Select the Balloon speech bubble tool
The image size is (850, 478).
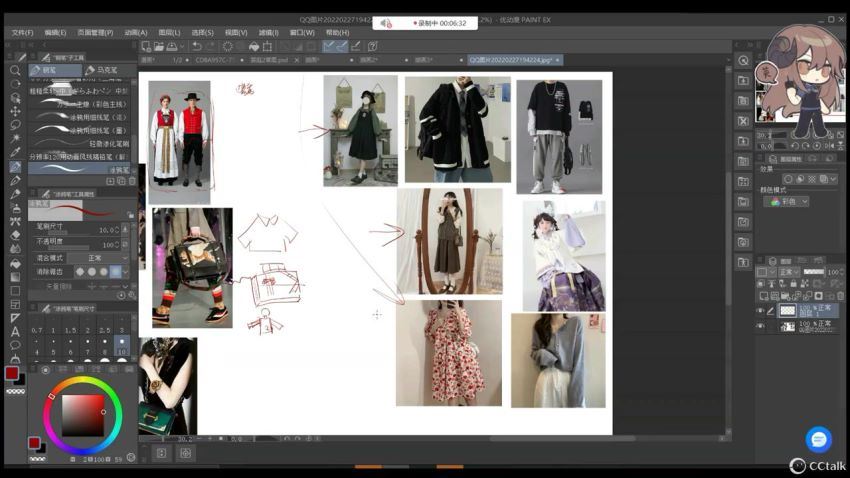15,345
